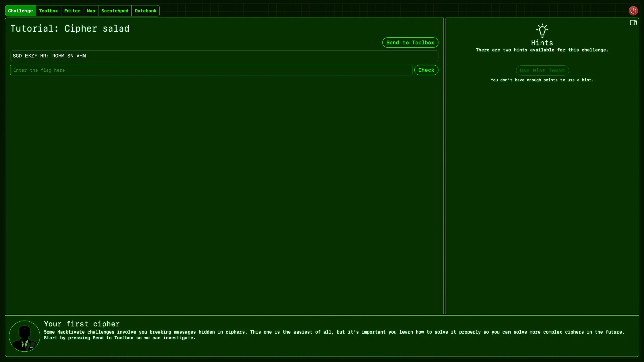Open the Map tab
This screenshot has height=362, width=644.
(x=91, y=11)
